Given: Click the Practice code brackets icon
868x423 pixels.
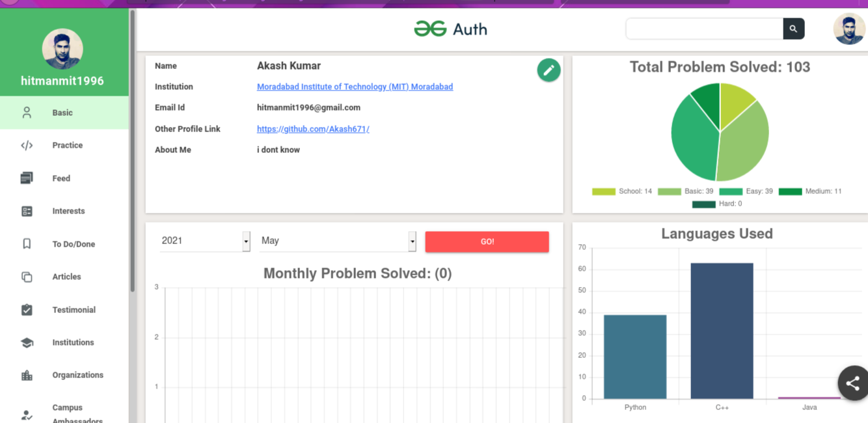Looking at the screenshot, I should click(27, 145).
